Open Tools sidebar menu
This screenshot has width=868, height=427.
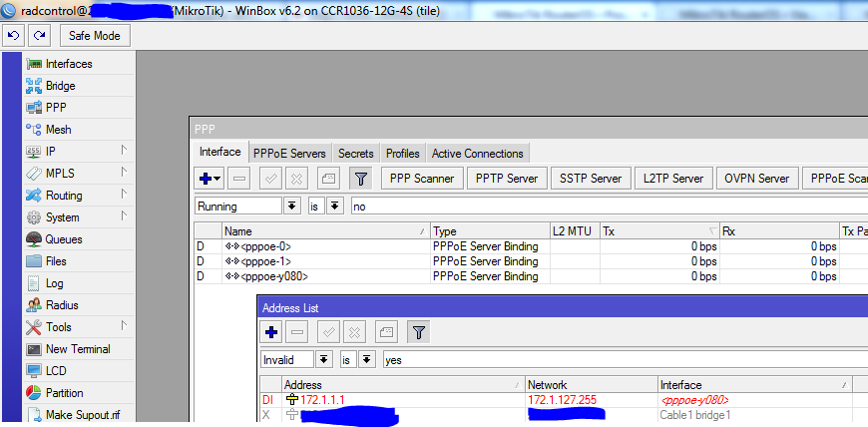(x=78, y=327)
